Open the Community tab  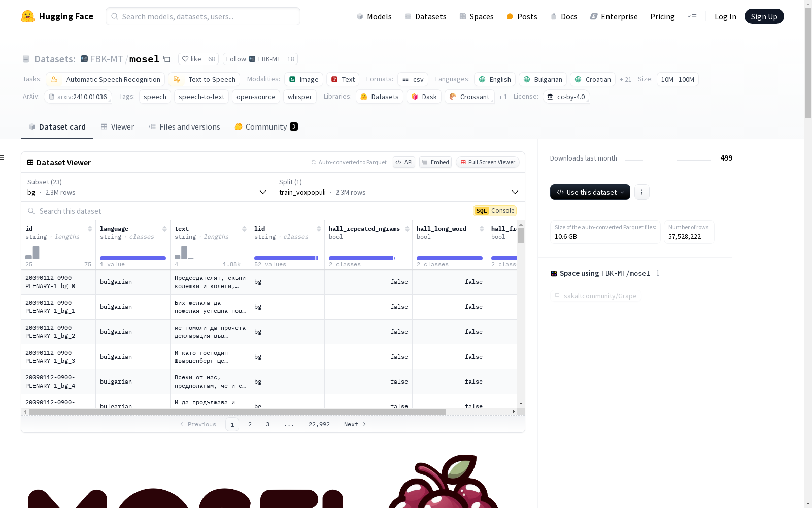[266, 126]
